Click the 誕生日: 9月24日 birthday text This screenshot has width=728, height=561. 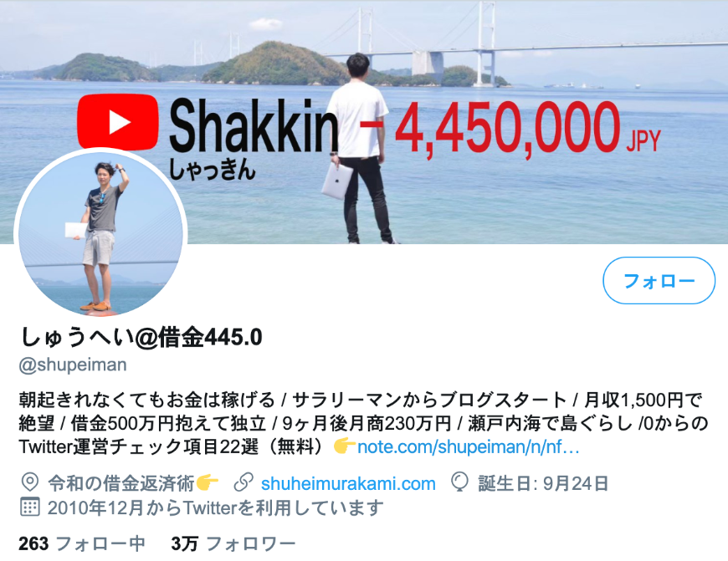(543, 483)
